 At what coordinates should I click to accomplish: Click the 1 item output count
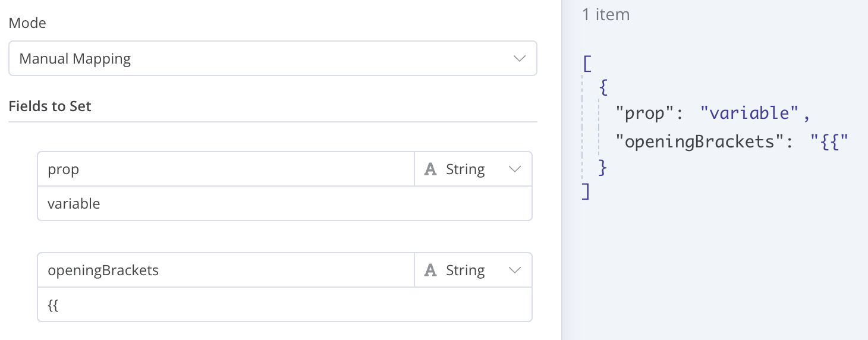click(606, 14)
